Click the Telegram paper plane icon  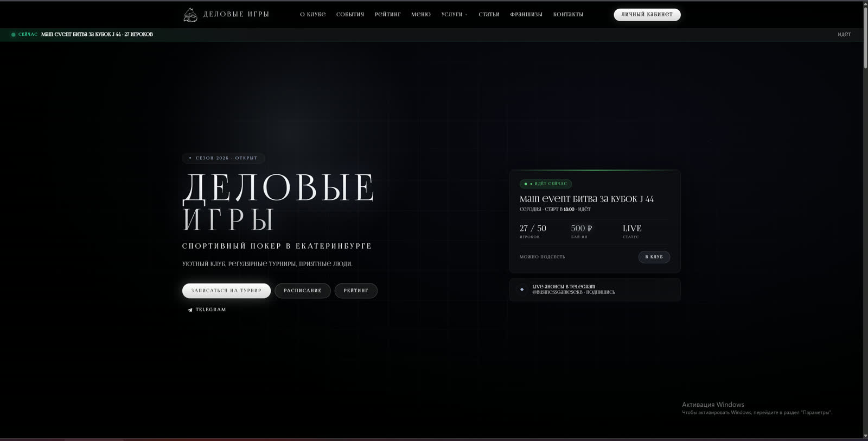pyautogui.click(x=190, y=310)
